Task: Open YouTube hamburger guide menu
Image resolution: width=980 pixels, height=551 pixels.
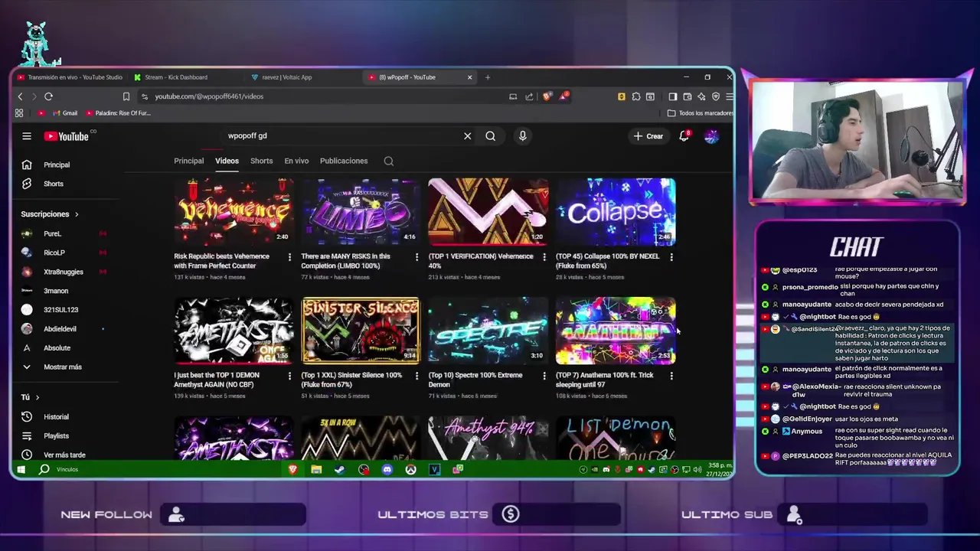Action: click(x=27, y=136)
